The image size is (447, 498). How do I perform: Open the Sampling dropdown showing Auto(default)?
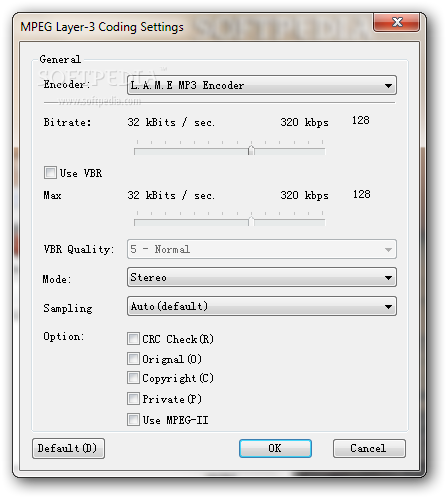coord(262,306)
